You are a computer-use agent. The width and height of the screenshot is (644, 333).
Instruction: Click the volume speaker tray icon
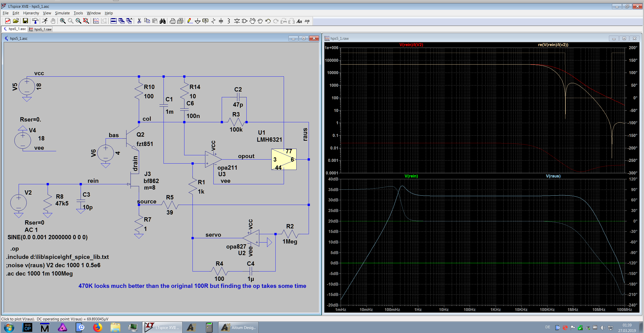(x=602, y=327)
